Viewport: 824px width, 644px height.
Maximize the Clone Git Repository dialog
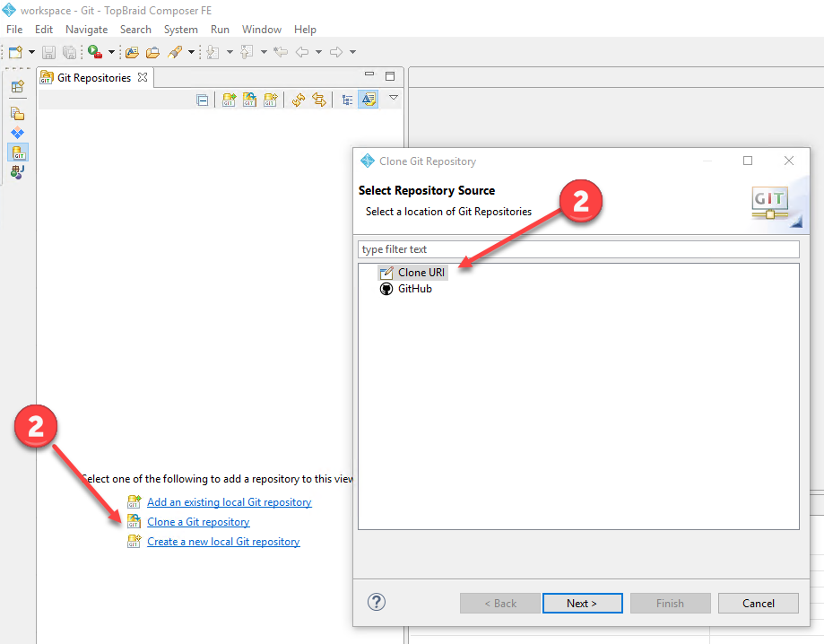tap(748, 161)
